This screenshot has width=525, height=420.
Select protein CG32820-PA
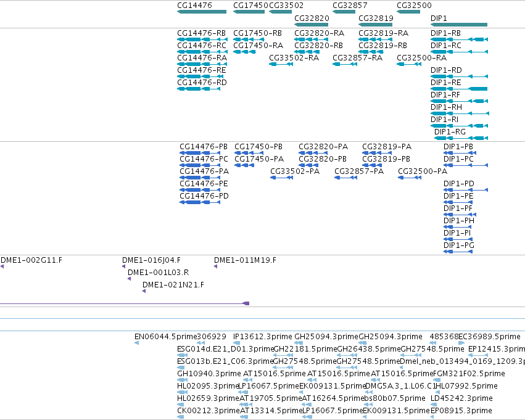pos(323,147)
